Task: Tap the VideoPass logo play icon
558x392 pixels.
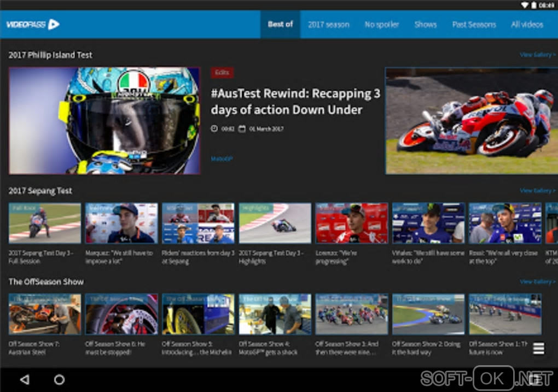Action: point(54,24)
